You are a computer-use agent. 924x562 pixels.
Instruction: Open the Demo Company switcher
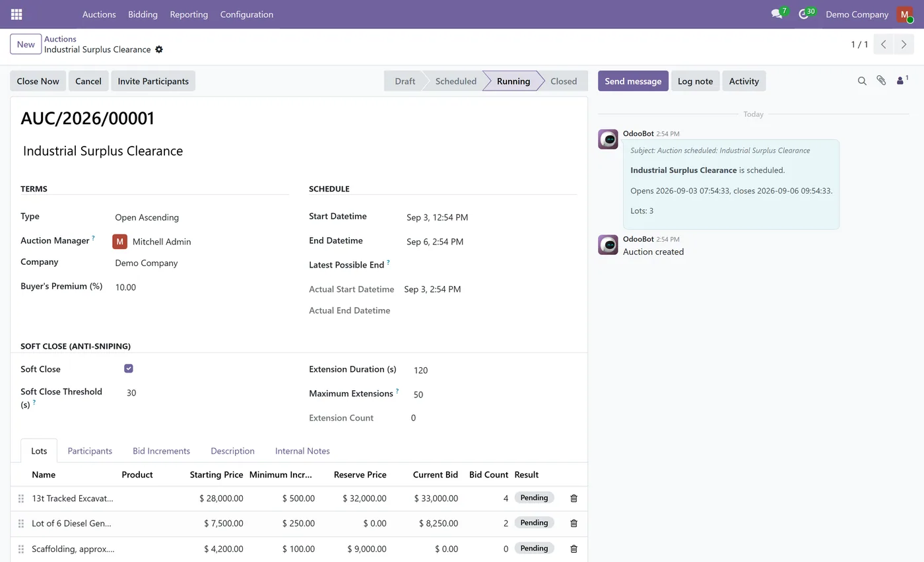857,14
